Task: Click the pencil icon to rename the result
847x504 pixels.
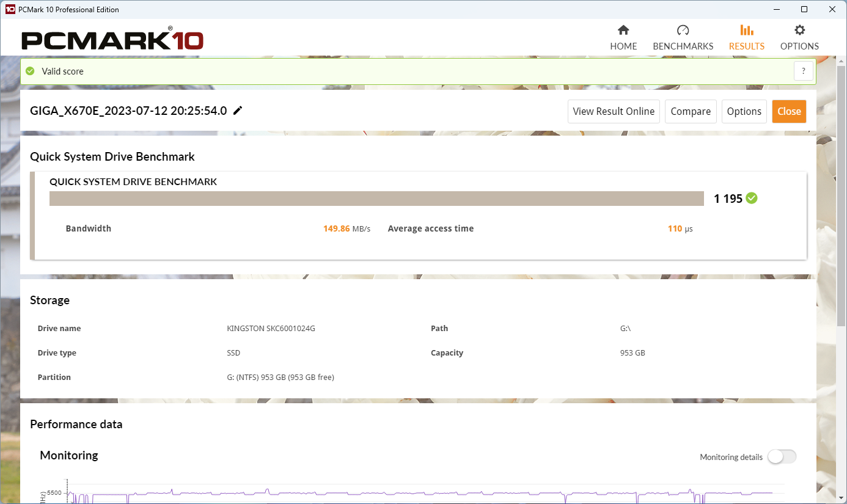Action: [238, 111]
